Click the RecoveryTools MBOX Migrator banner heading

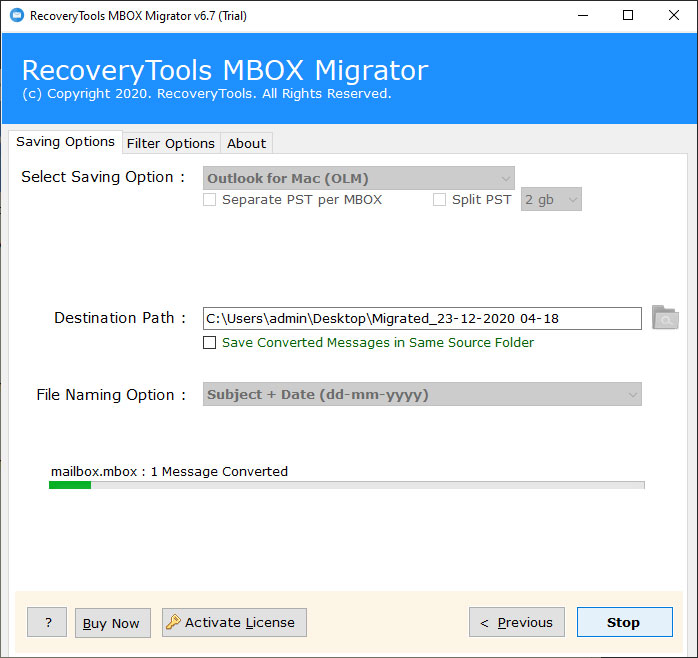(x=225, y=70)
